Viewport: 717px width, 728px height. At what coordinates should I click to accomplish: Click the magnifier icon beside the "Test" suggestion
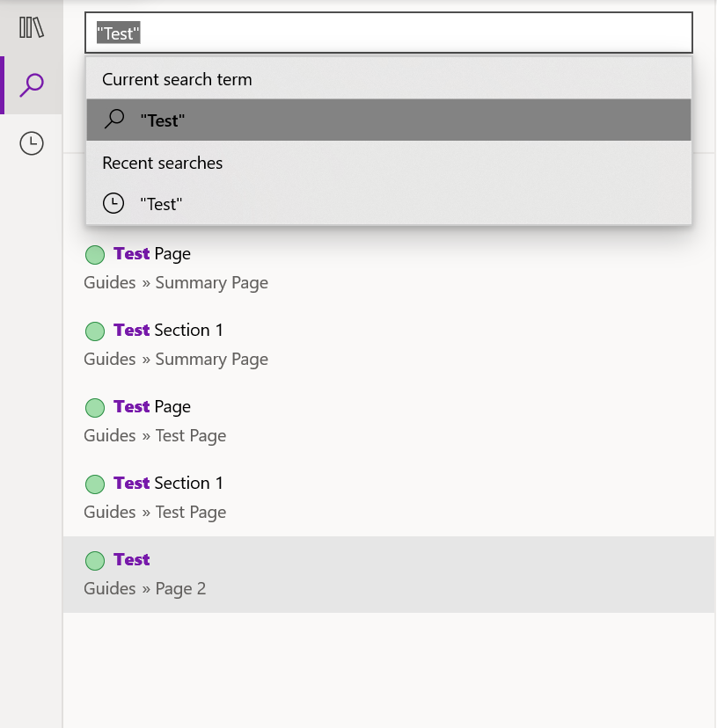coord(113,119)
